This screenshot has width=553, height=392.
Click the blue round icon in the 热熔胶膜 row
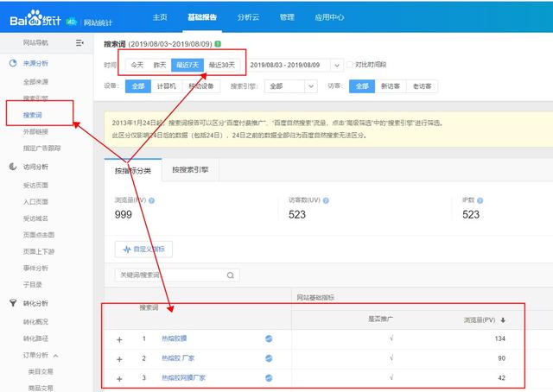[269, 338]
